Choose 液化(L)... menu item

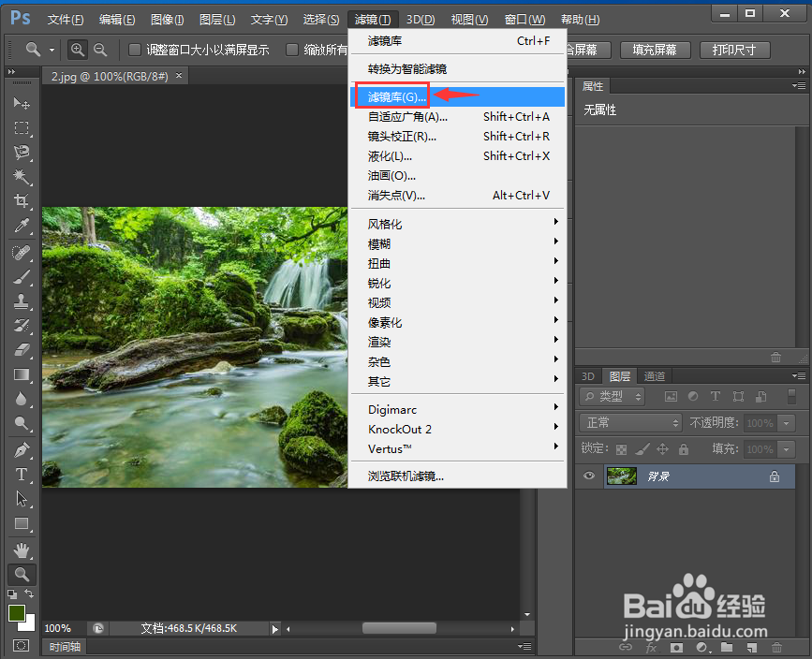[458, 155]
